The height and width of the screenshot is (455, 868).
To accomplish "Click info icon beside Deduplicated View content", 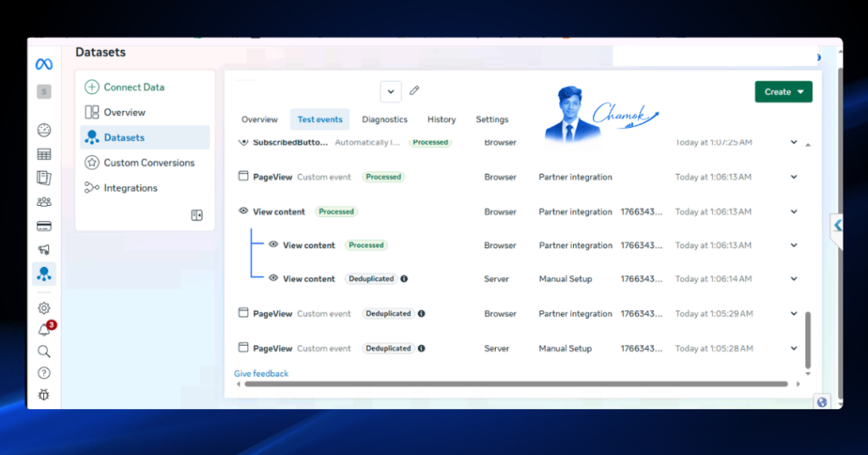I will pos(404,279).
